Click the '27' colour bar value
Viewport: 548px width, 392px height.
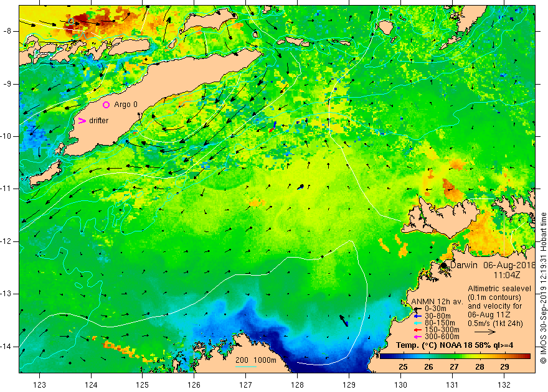[x=454, y=367]
